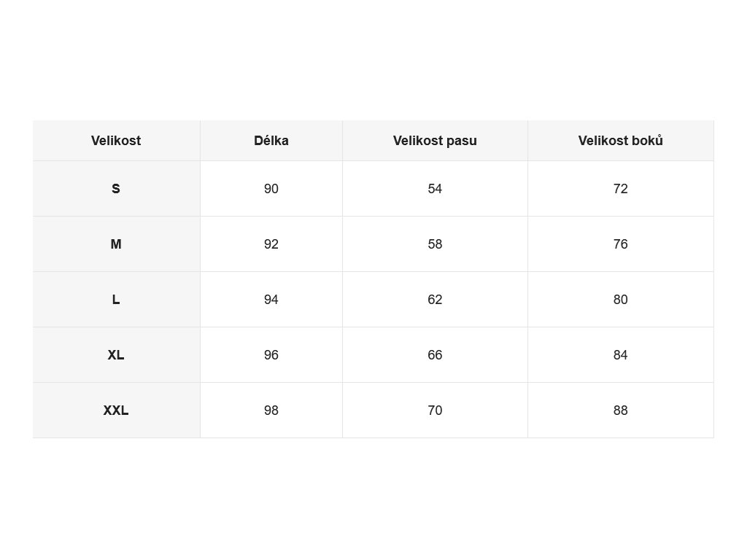This screenshot has width=747, height=560.
Task: Click waist value 70 in XXL row
Action: (435, 410)
